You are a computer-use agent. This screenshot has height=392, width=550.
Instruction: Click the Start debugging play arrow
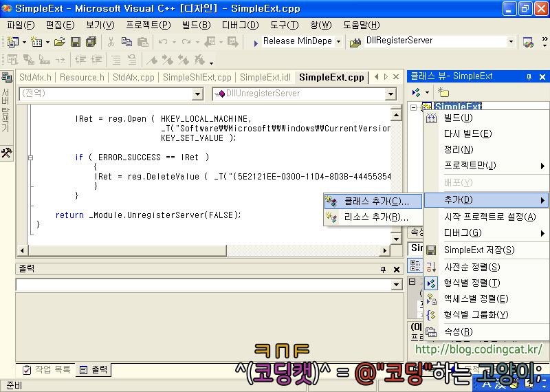coord(256,43)
